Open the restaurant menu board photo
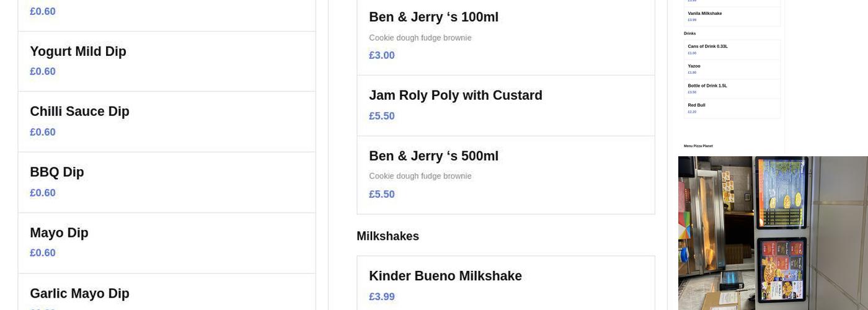Image resolution: width=868 pixels, height=310 pixels. coord(773,233)
